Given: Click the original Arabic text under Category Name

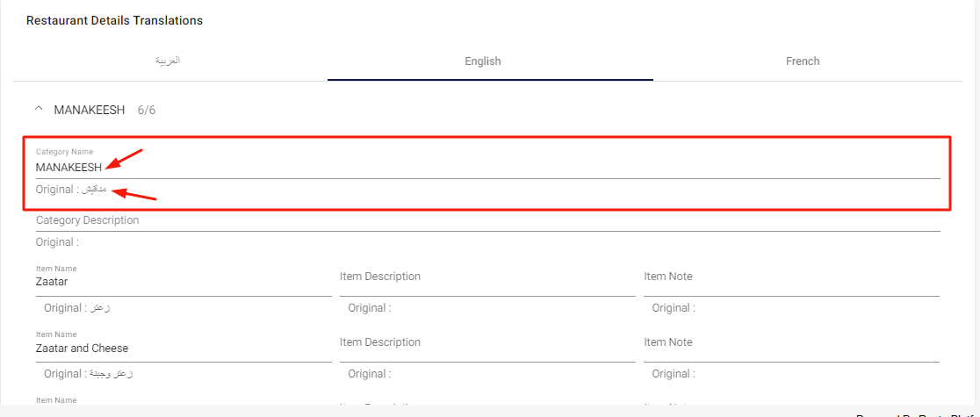Looking at the screenshot, I should [x=93, y=190].
